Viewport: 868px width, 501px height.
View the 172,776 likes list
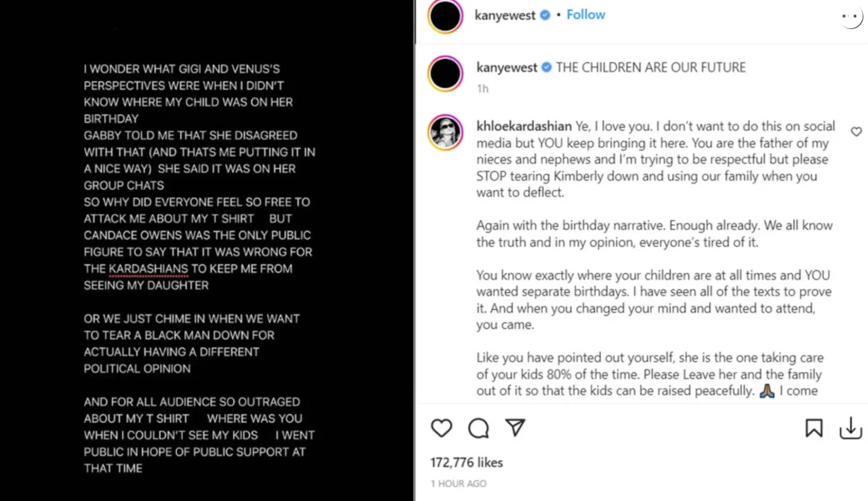coord(466,463)
